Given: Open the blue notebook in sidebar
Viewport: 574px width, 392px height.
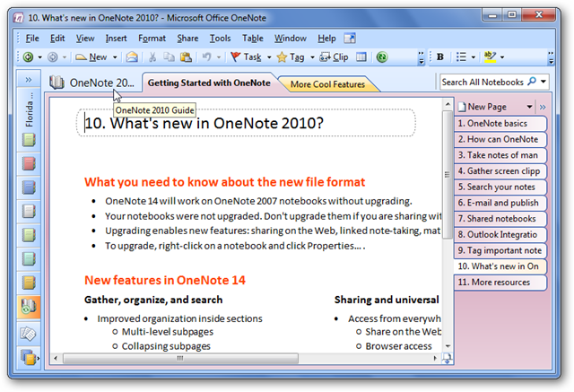Looking at the screenshot, I should (x=29, y=187).
